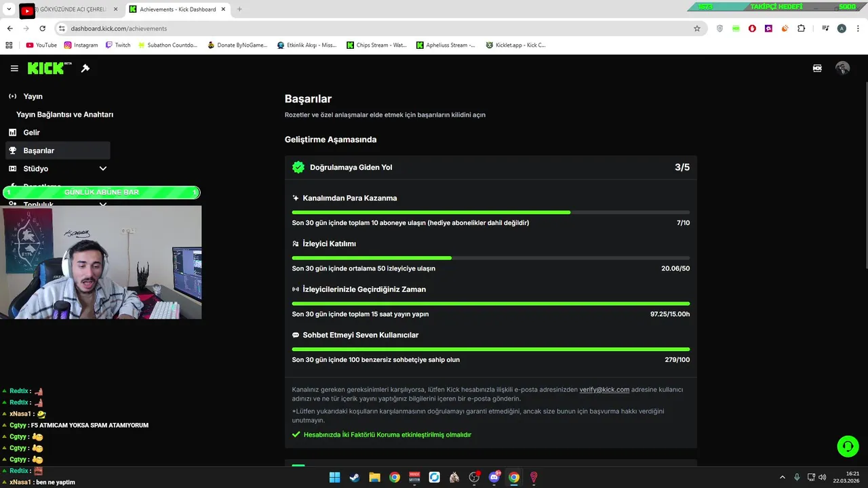868x488 pixels.
Task: Expand the Stüdyo sidebar section
Action: pyautogui.click(x=103, y=169)
